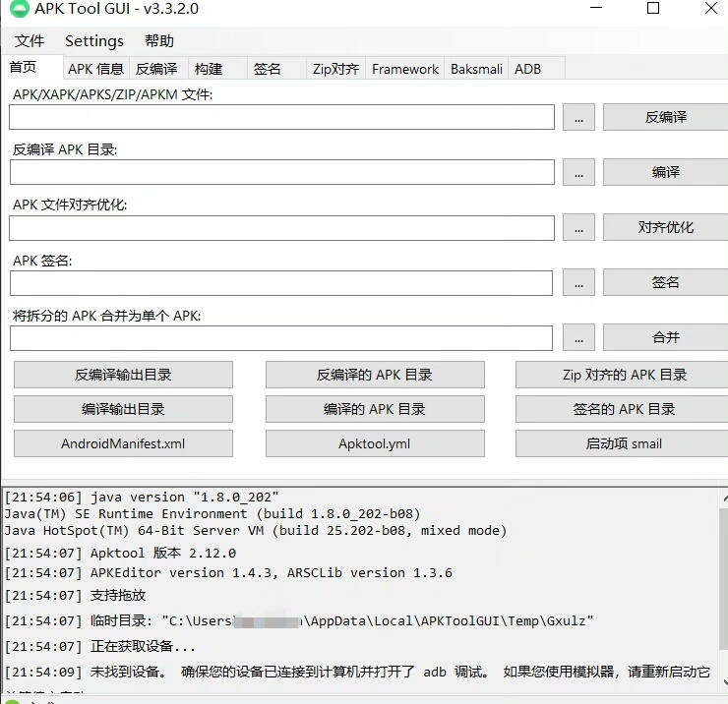Viewport: 728px width, 704px height.
Task: Click the 签名 button beside the signing input
Action: (665, 282)
